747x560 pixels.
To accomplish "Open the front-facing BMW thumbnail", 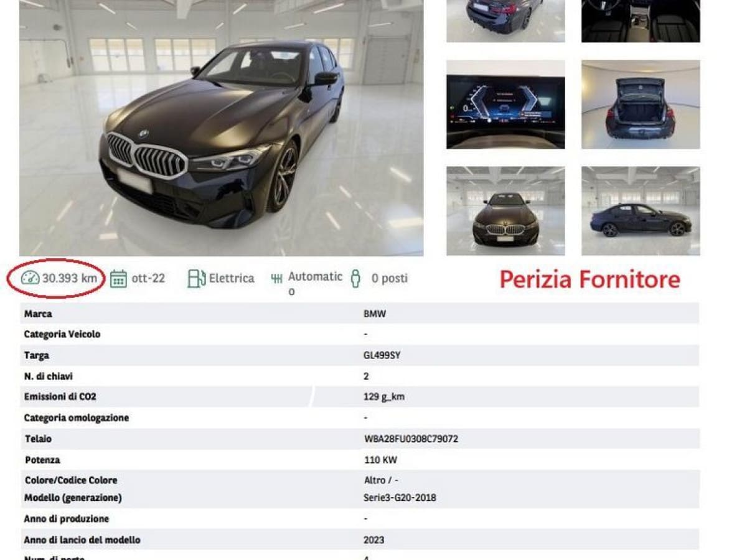I will (505, 211).
